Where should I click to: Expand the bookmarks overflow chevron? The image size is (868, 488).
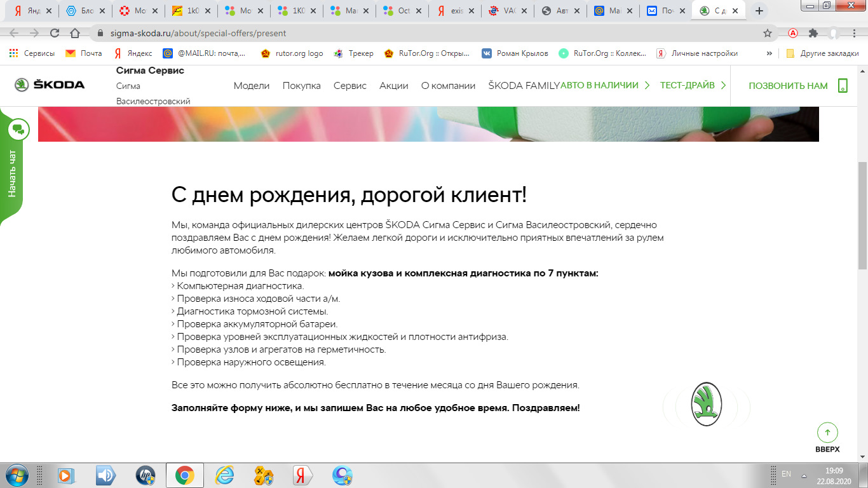pos(770,53)
